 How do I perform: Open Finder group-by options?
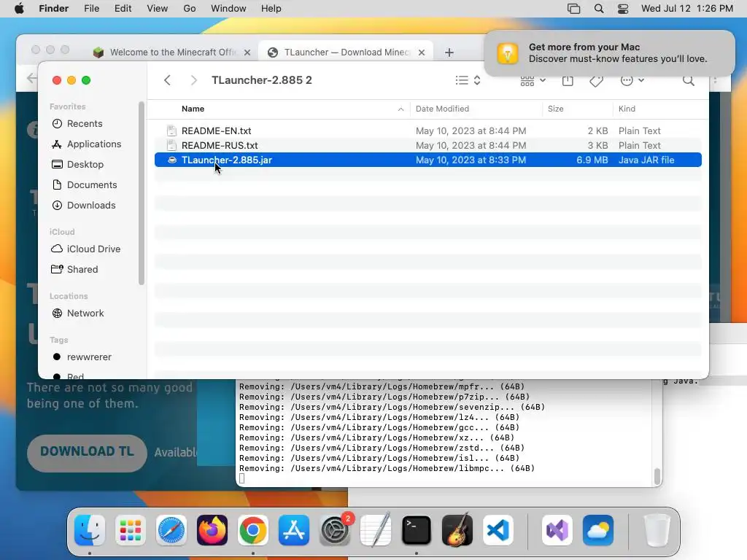click(x=533, y=80)
